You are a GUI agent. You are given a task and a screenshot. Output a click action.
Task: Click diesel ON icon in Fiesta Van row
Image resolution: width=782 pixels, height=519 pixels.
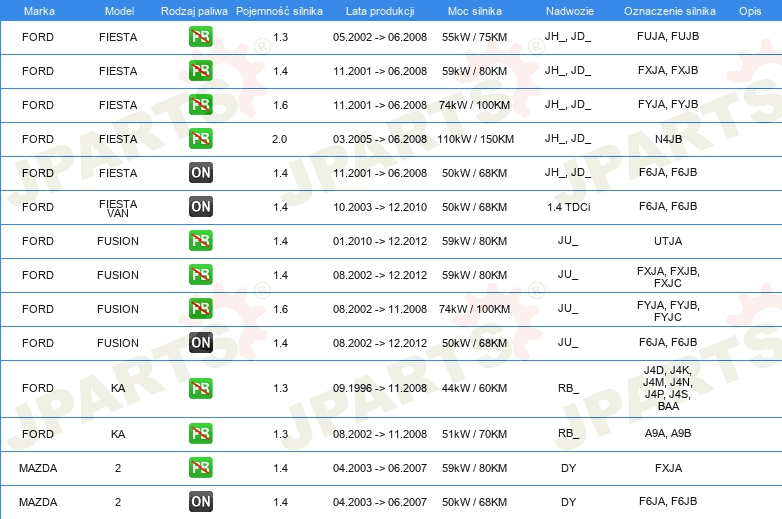pos(200,206)
